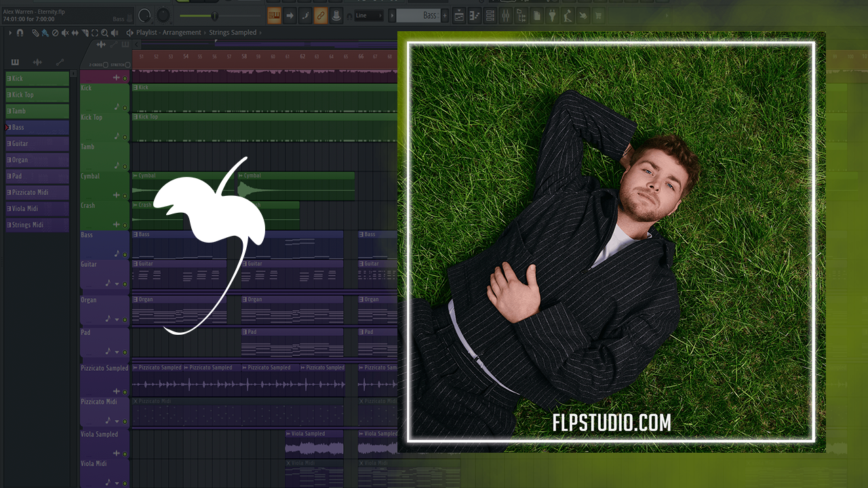Viewport: 868px width, 488px height.
Task: Toggle the blend recording curve icon
Action: 305,16
